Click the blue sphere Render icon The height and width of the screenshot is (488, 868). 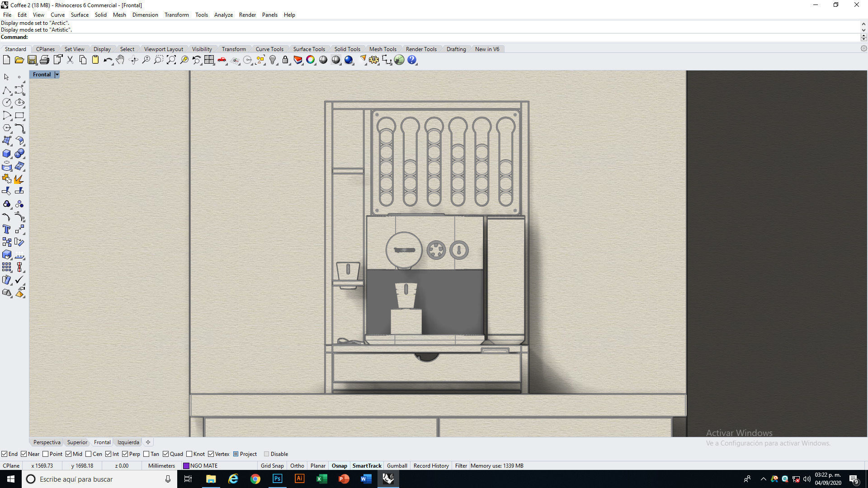click(349, 60)
